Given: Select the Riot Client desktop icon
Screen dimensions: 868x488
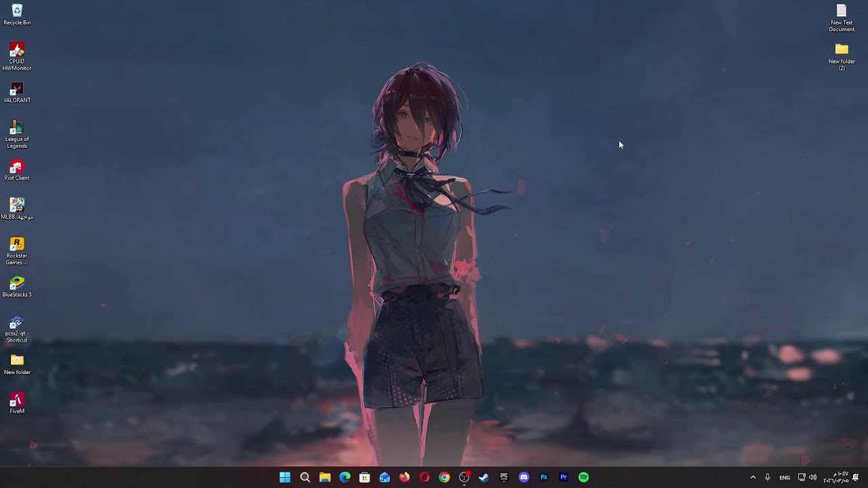Looking at the screenshot, I should point(17,171).
